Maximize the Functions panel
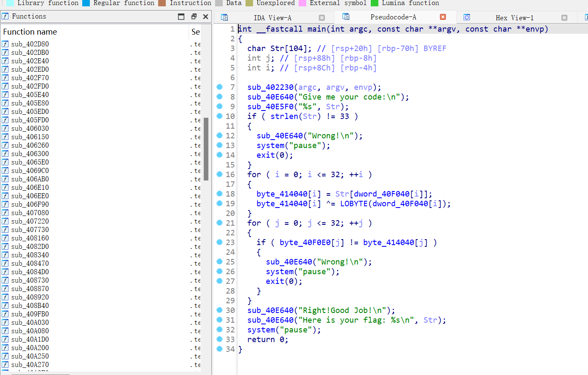The image size is (588, 375). (181, 16)
